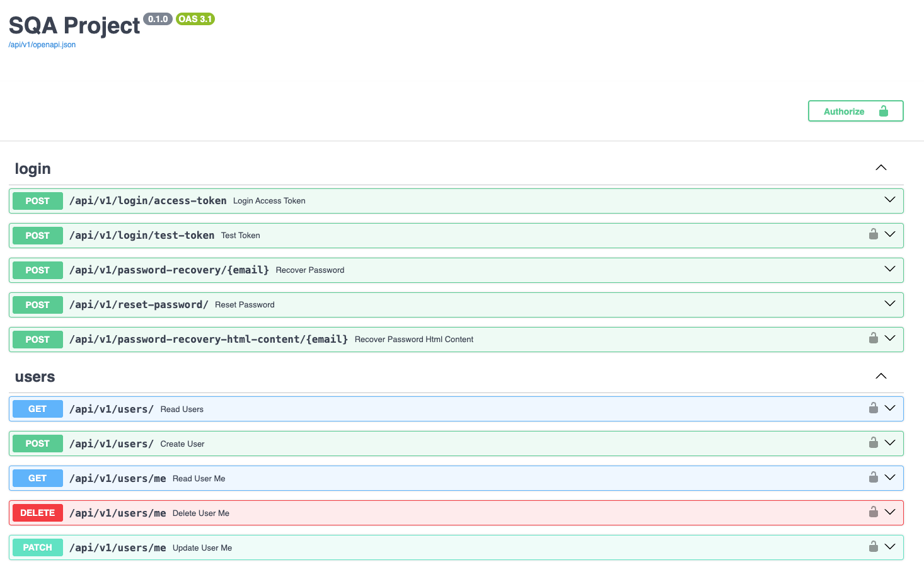Click the lock icon on Delete User Me row
Viewport: 924px width, 567px height.
click(873, 512)
